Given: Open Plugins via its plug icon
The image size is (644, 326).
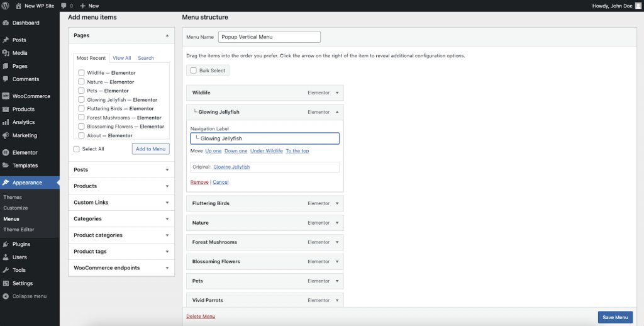Looking at the screenshot, I should click(6, 244).
